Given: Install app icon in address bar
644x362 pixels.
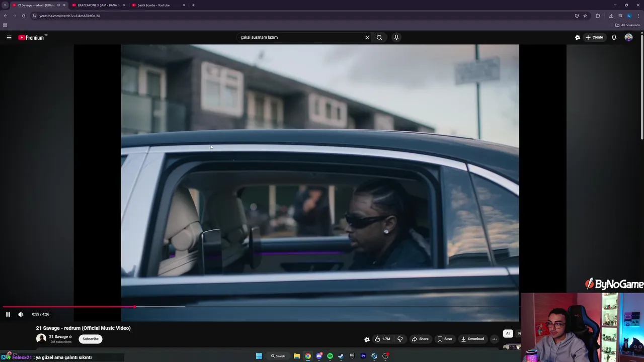Looking at the screenshot, I should pos(577,16).
